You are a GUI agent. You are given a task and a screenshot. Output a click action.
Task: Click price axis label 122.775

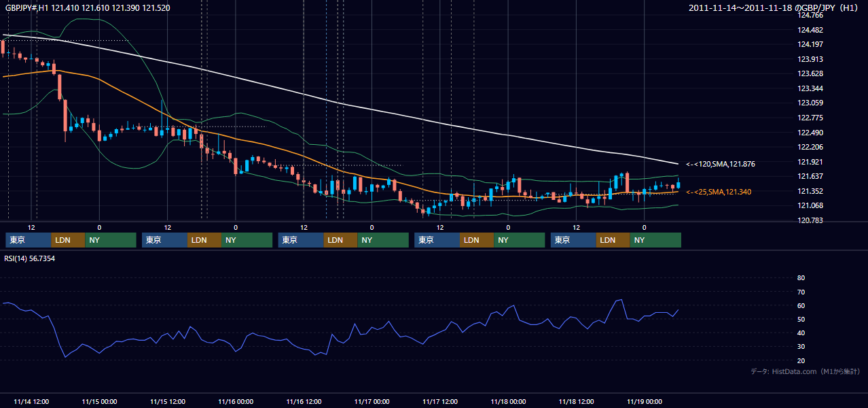pos(810,118)
